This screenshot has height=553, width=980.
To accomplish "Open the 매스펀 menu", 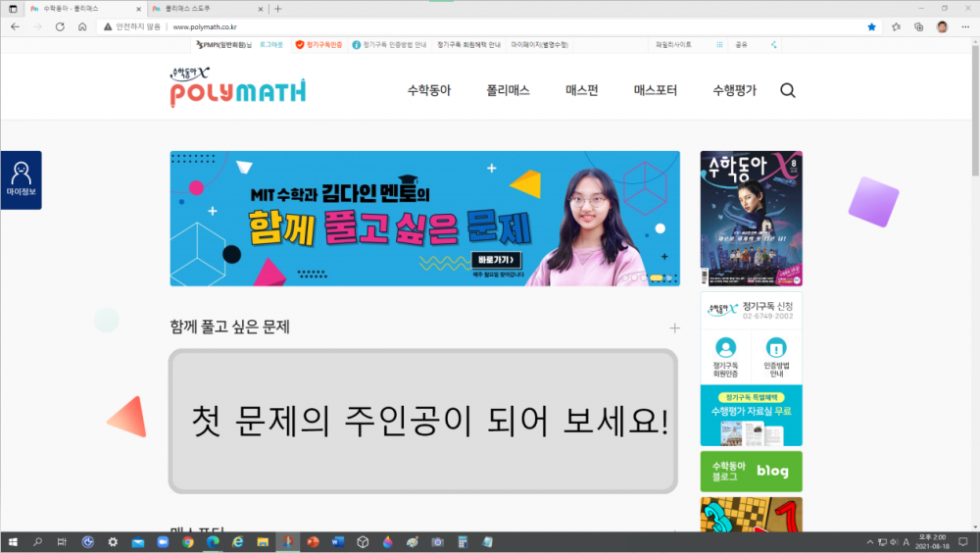I will click(x=582, y=90).
